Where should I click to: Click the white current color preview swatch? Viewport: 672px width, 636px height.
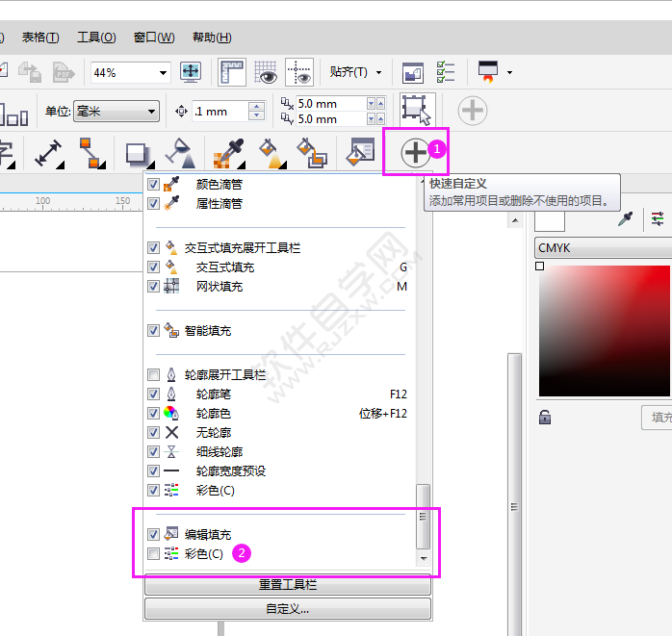(x=550, y=220)
